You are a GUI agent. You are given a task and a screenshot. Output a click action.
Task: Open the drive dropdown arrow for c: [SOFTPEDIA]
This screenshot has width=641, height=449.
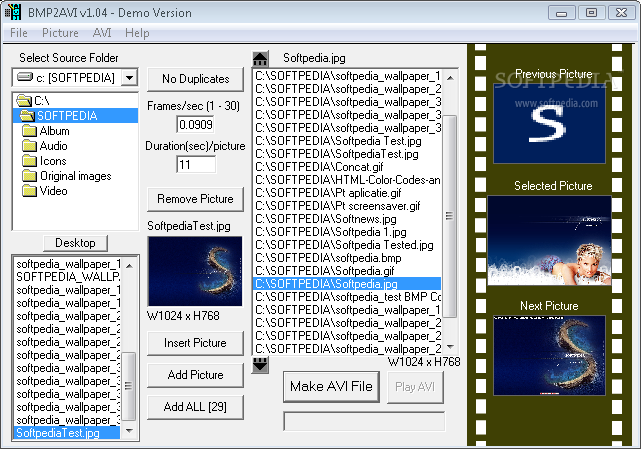coord(130,77)
